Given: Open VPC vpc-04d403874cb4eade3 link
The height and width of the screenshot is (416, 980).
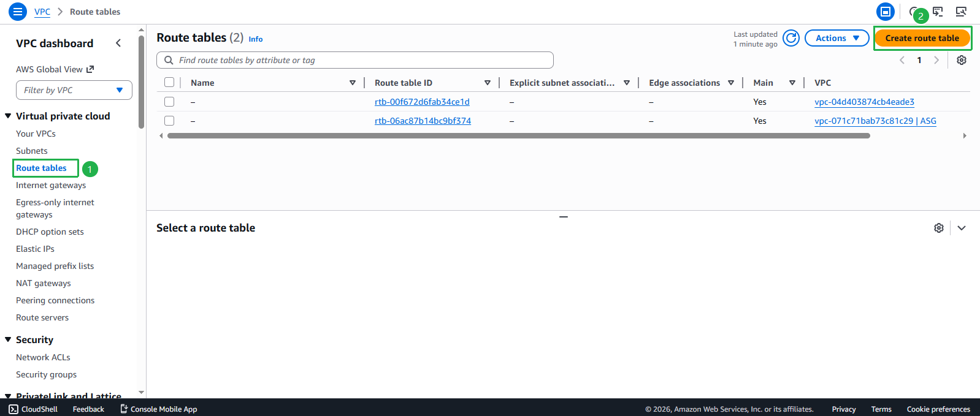Looking at the screenshot, I should point(864,102).
